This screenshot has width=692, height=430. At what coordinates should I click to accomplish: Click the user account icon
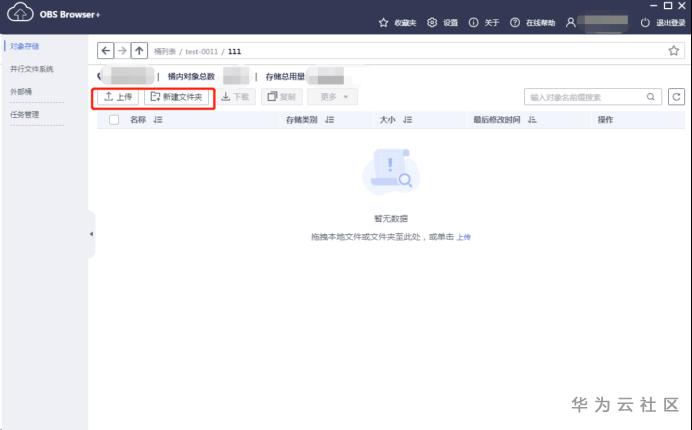pos(571,23)
